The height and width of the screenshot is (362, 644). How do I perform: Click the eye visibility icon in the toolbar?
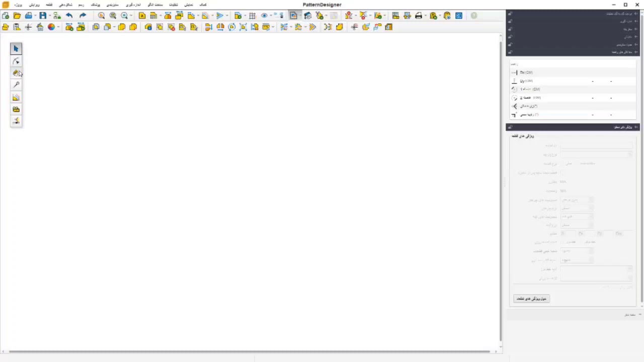click(264, 16)
